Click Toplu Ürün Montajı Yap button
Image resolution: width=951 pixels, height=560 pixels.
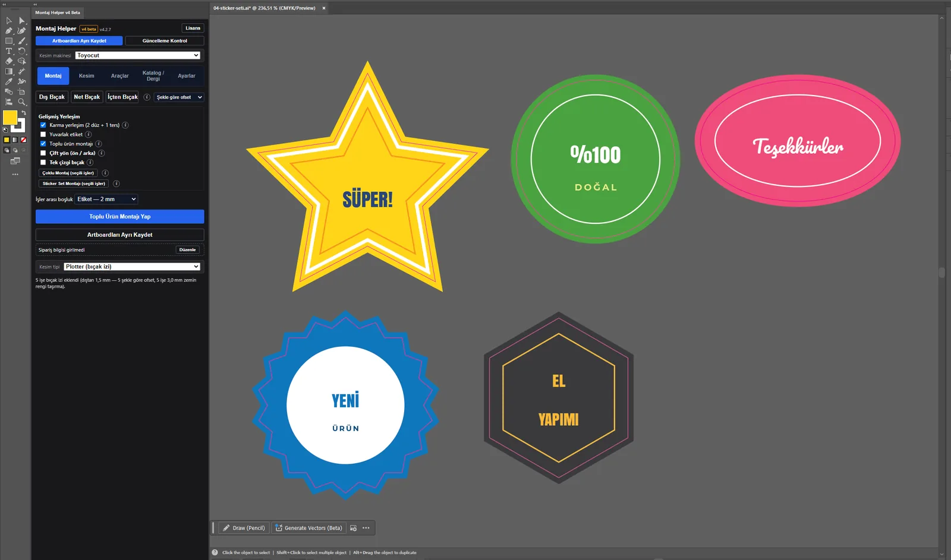(x=120, y=217)
